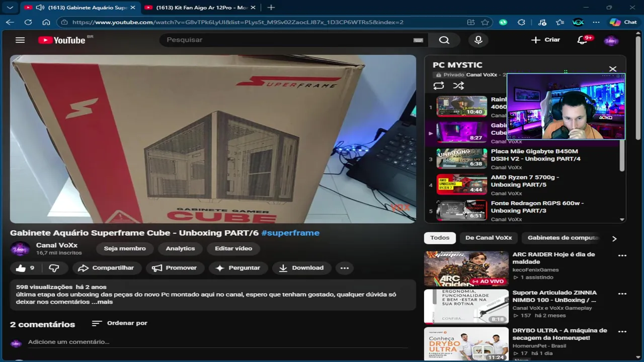Open video Analytics
The image size is (644, 362).
pos(180,248)
